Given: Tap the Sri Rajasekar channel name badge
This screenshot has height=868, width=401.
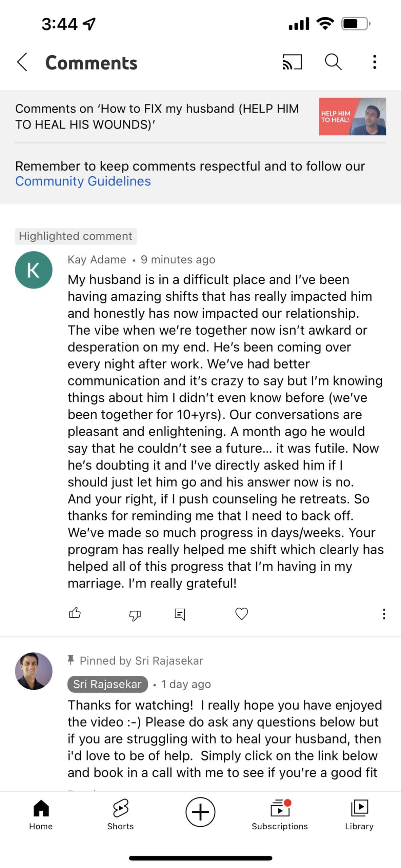Looking at the screenshot, I should (x=107, y=684).
